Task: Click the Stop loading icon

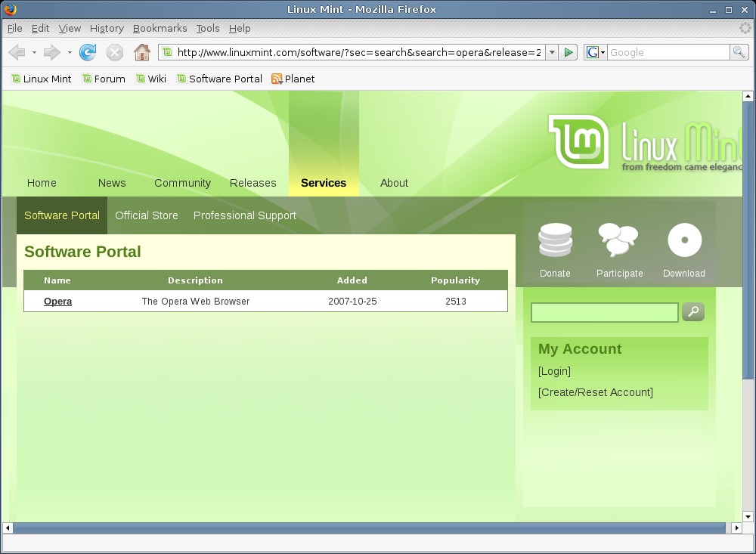Action: pos(115,52)
